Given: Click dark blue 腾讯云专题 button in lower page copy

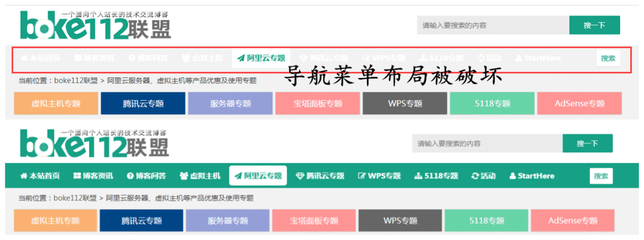Looking at the screenshot, I should tap(142, 220).
